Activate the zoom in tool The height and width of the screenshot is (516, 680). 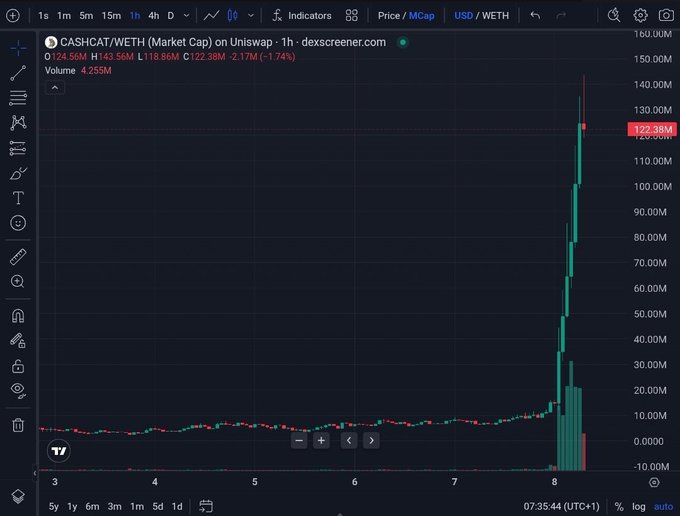point(18,282)
